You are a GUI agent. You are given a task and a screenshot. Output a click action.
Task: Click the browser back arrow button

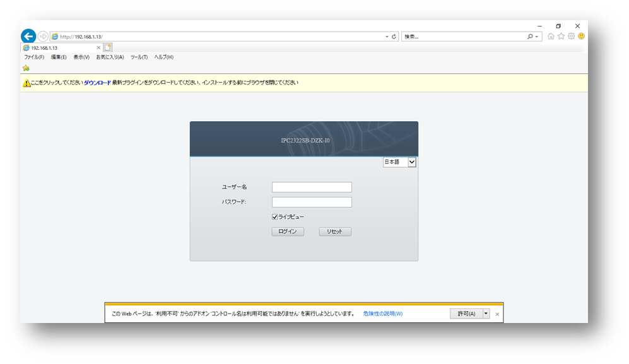pyautogui.click(x=28, y=36)
